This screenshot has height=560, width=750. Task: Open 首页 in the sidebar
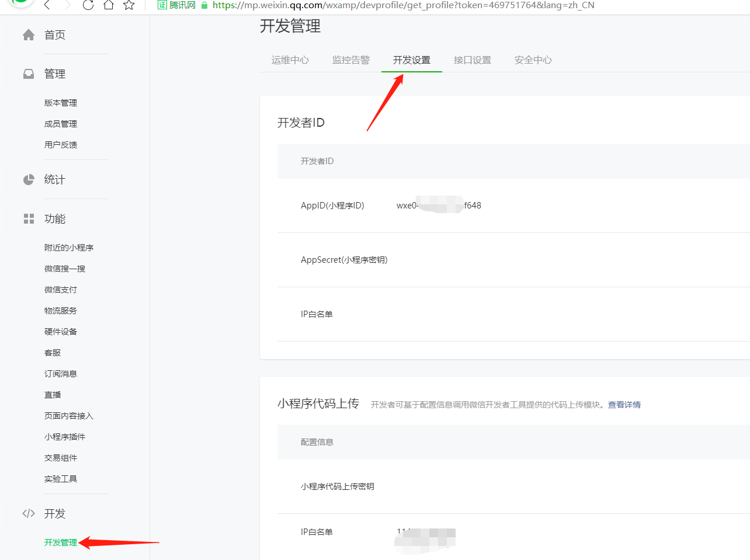tap(55, 35)
